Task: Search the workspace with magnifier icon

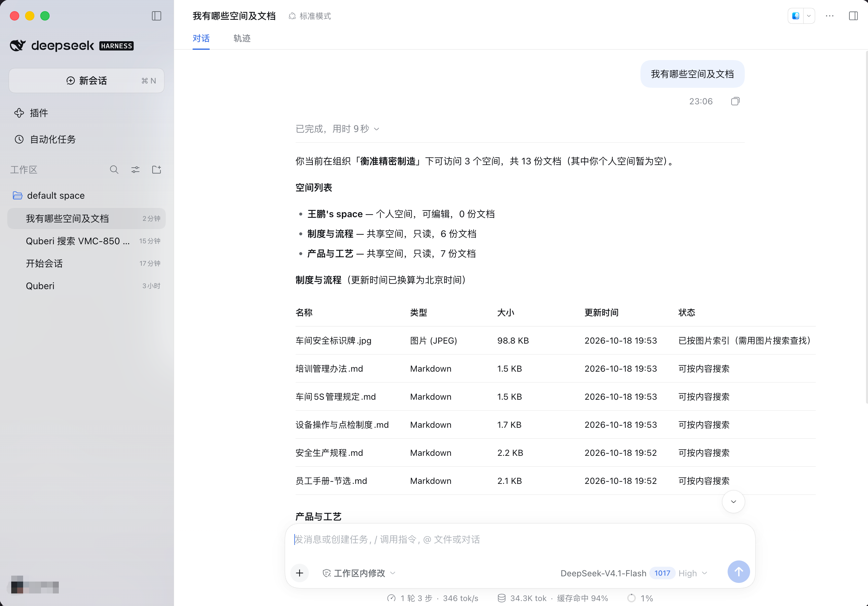Action: 114,170
